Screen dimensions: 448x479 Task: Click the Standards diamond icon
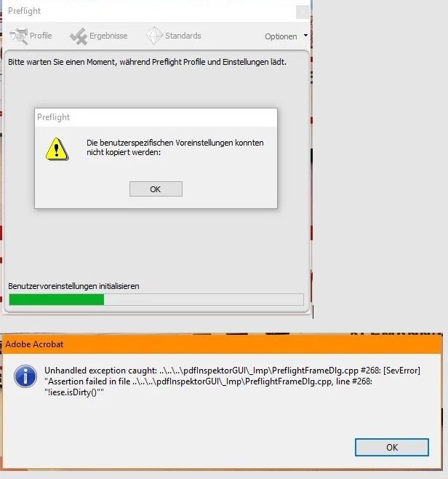[154, 36]
